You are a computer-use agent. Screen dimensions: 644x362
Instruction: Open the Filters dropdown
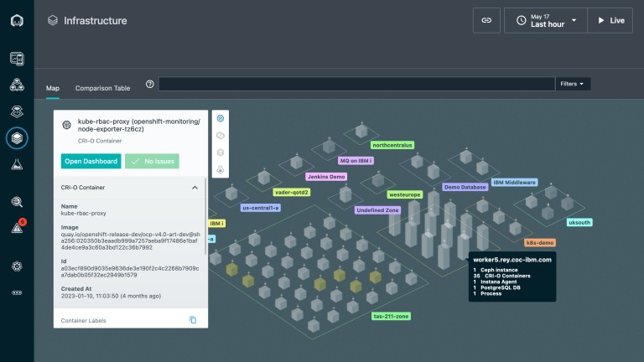574,84
